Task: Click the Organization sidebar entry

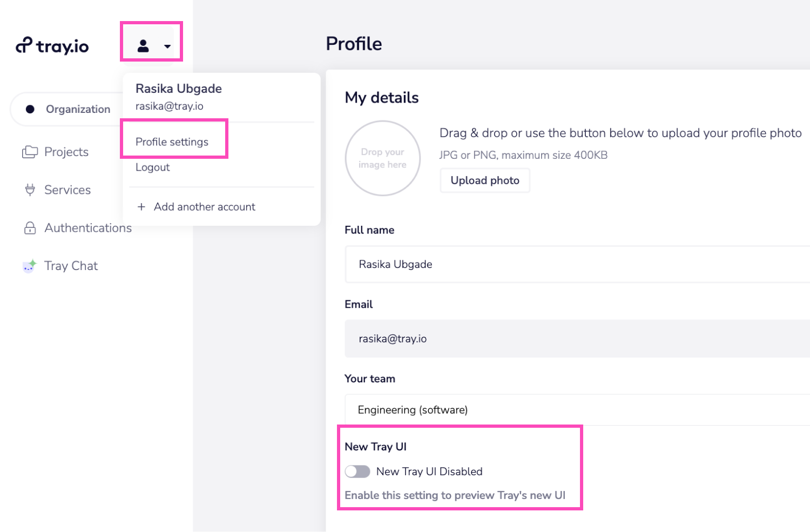Action: pos(78,109)
